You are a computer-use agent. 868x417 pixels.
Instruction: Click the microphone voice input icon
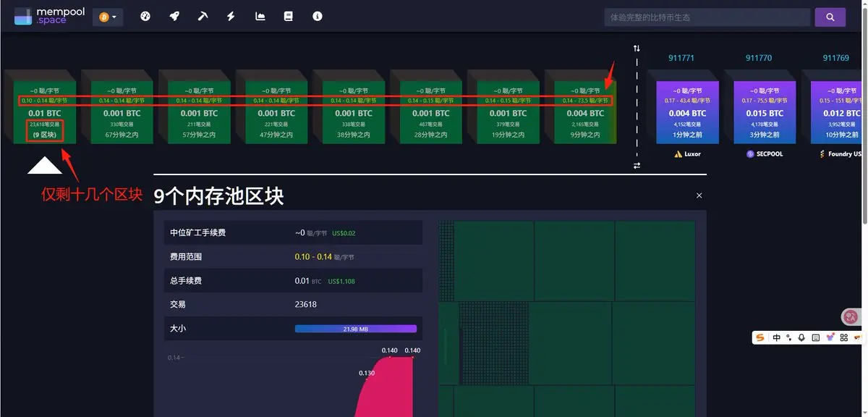tap(801, 337)
